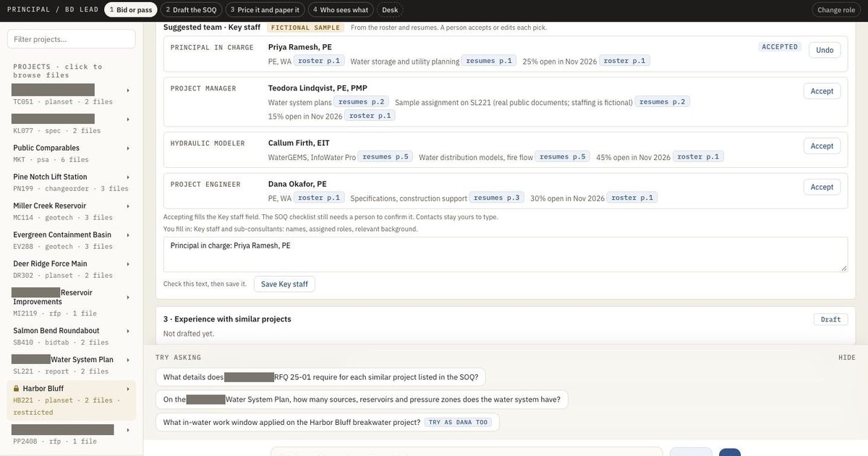Image resolution: width=868 pixels, height=456 pixels.
Task: Expand Pine Notch Lift Station arrow
Action: pyautogui.click(x=128, y=177)
